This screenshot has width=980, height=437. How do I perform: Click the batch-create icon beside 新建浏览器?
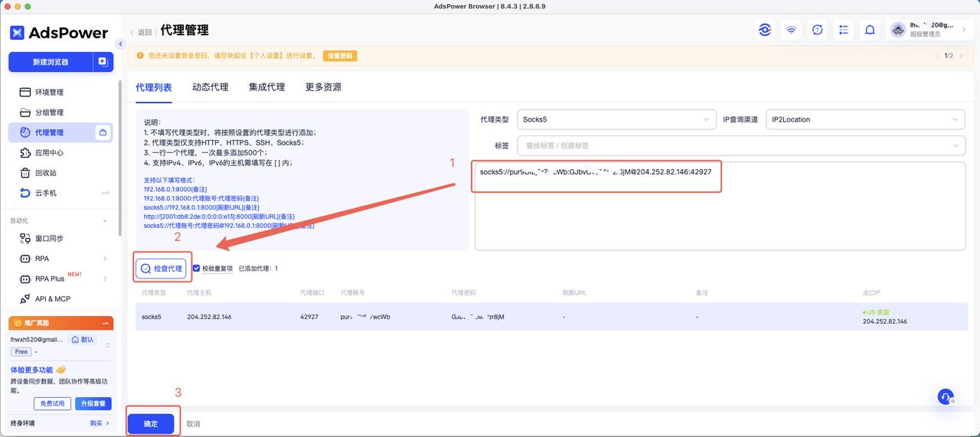[x=103, y=62]
